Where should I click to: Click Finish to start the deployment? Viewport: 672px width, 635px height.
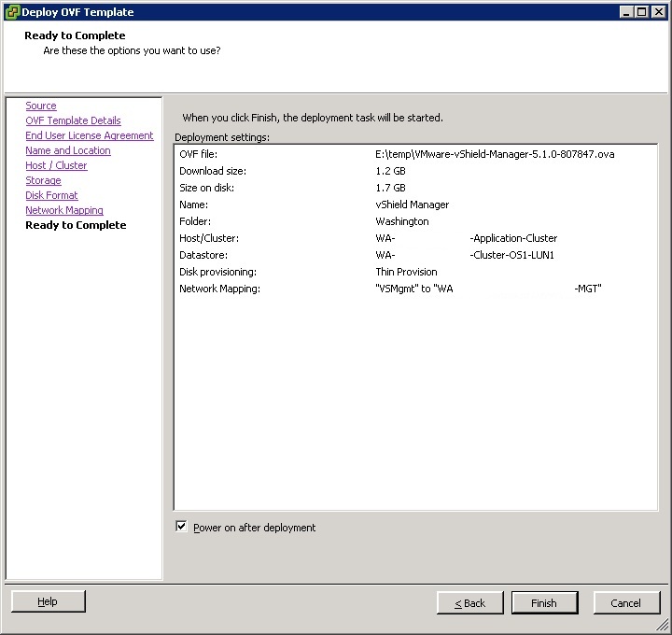(544, 603)
